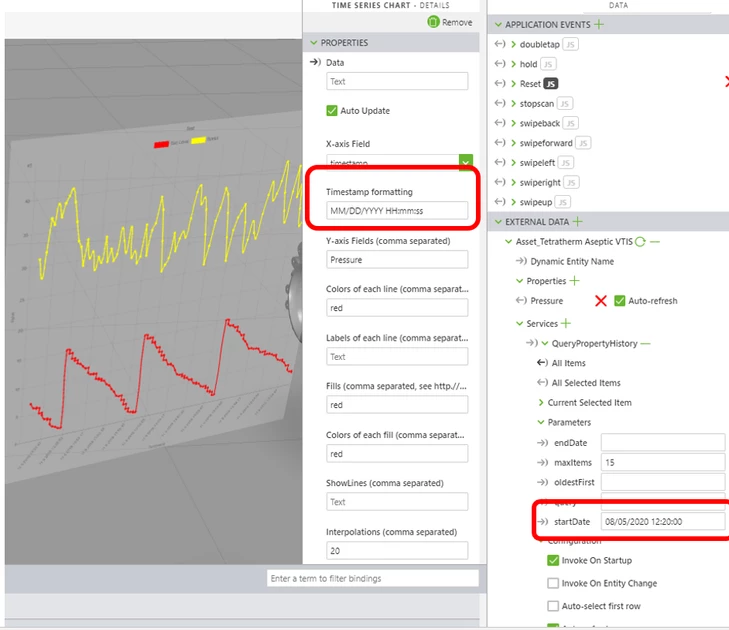Viewport: 729px width, 630px height.
Task: Toggle the Auto Update checkbox
Action: click(x=331, y=111)
